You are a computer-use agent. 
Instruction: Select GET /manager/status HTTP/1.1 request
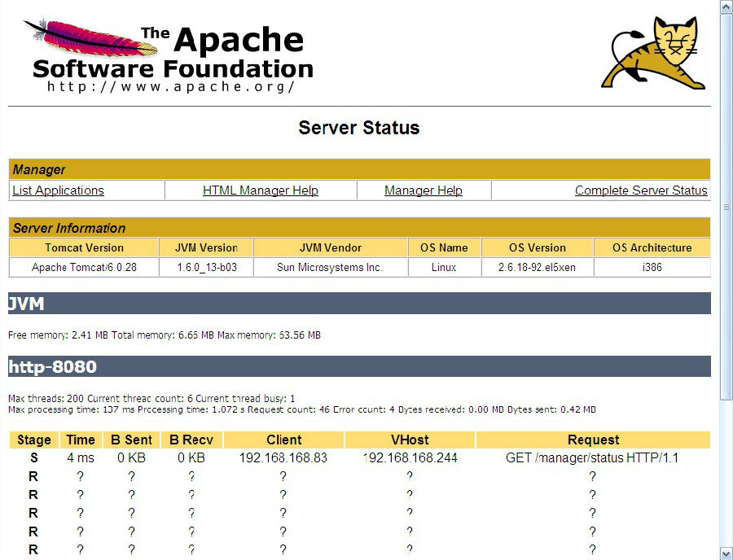592,457
